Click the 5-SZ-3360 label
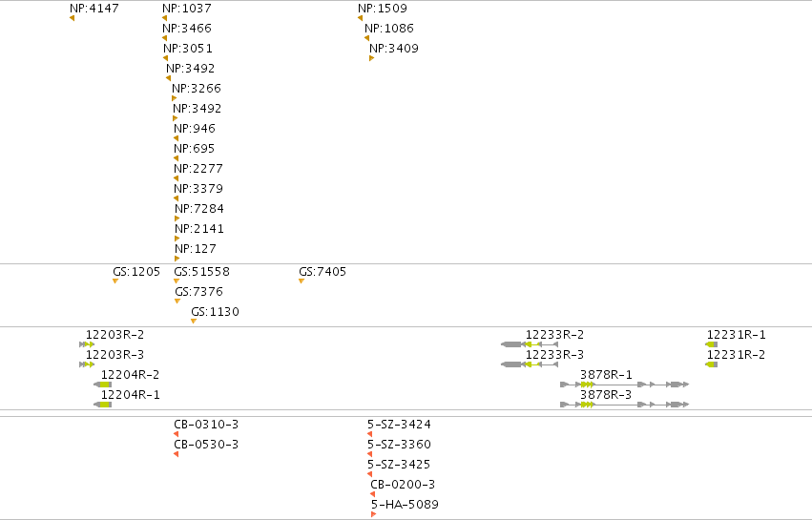 pos(399,445)
